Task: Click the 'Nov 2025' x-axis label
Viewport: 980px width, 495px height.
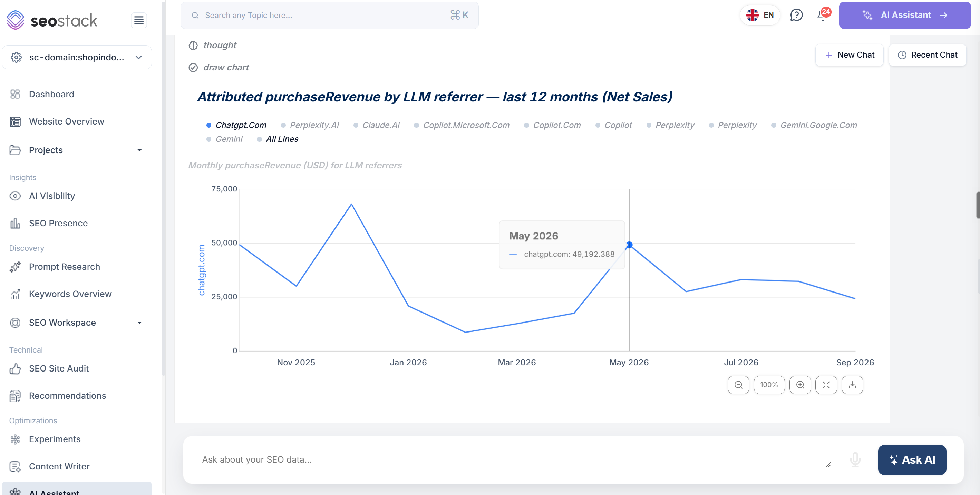Action: point(296,362)
